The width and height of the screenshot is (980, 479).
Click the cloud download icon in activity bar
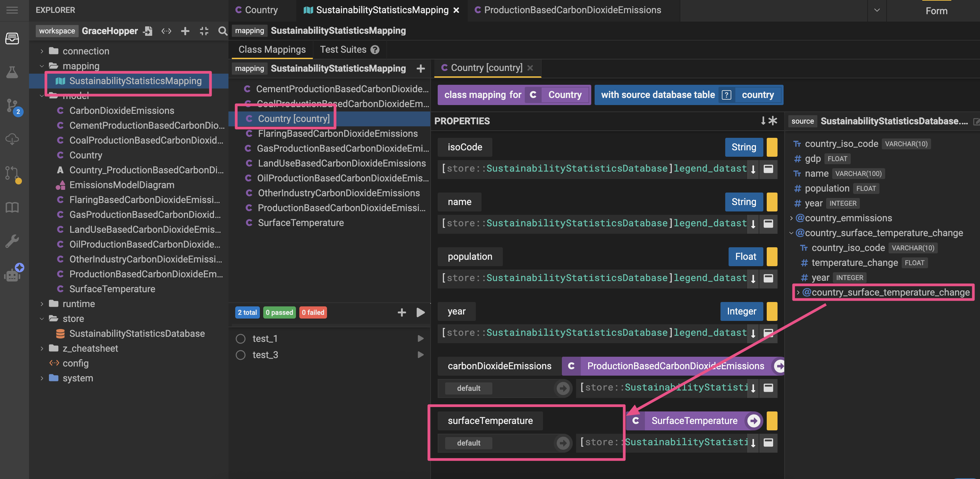click(x=12, y=139)
